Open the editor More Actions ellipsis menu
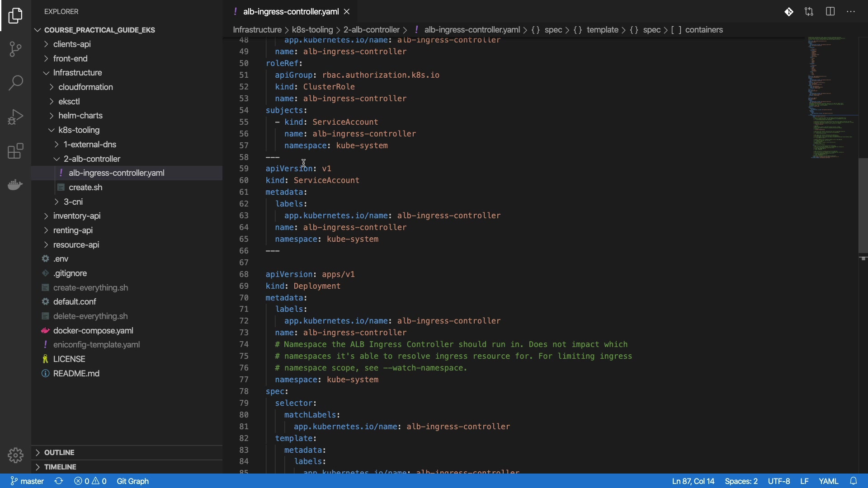868x488 pixels. [851, 12]
